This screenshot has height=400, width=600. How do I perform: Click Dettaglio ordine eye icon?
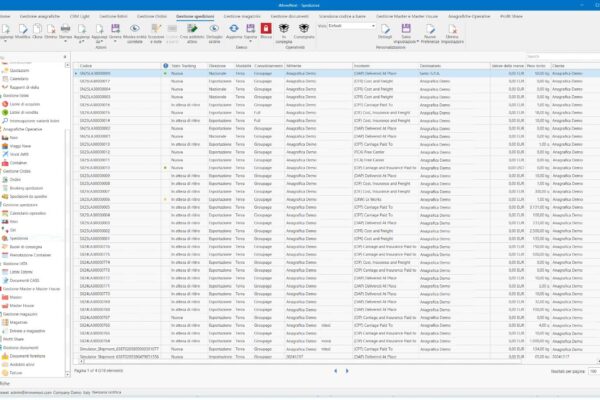click(x=214, y=29)
